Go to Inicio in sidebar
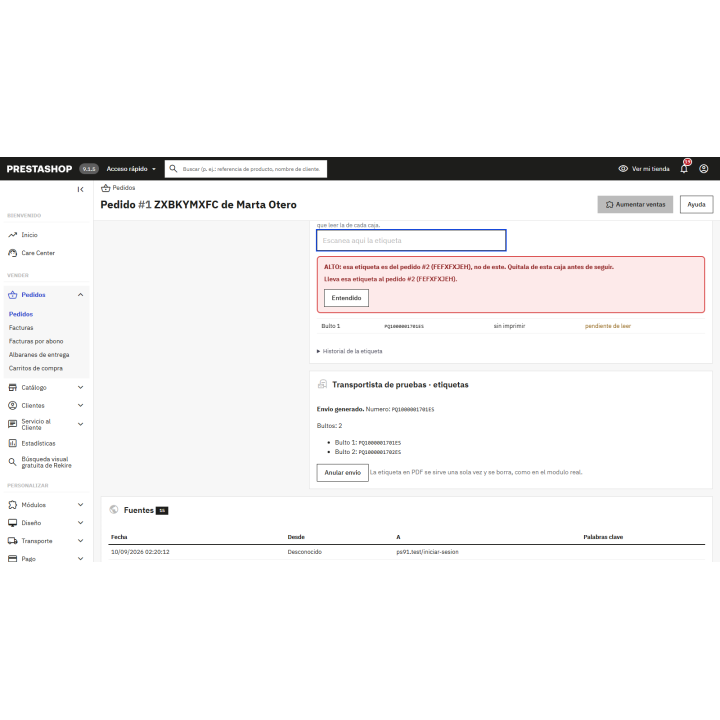 (x=29, y=235)
